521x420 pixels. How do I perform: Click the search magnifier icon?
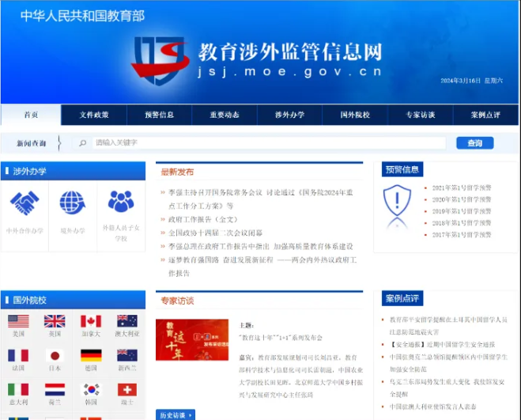click(82, 143)
